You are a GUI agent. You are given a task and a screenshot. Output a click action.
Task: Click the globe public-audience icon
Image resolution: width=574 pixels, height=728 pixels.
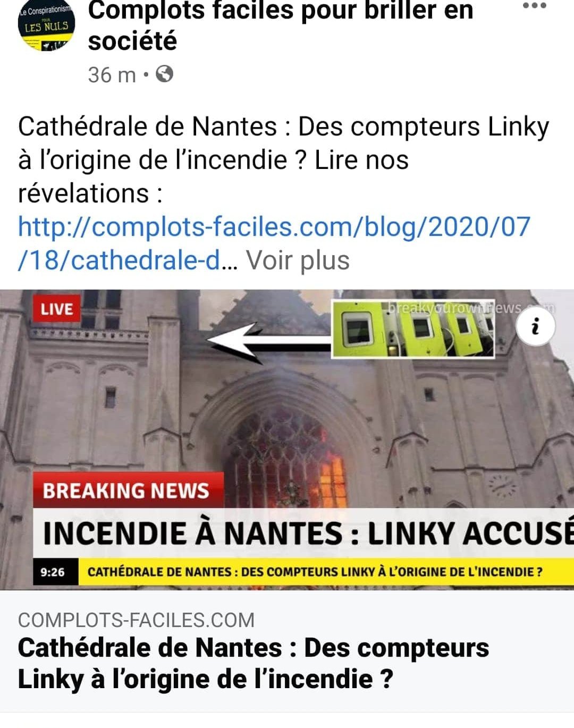(x=164, y=74)
